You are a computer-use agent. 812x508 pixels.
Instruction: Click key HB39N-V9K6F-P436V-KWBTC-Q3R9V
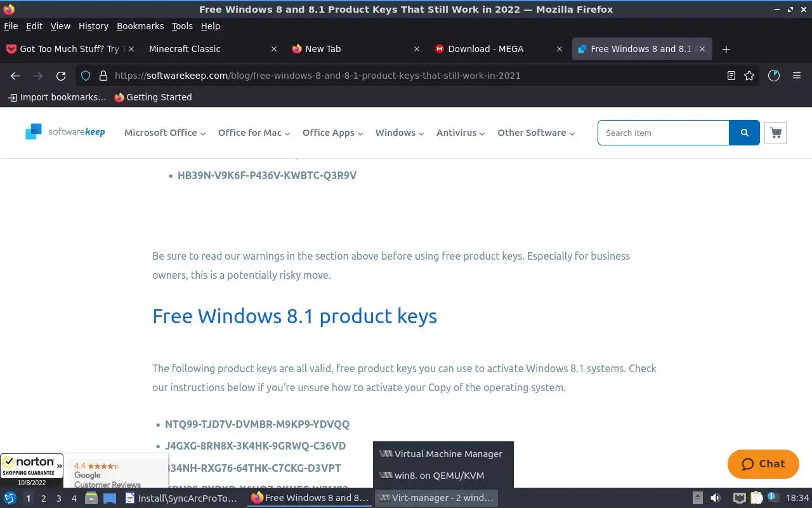click(x=267, y=175)
